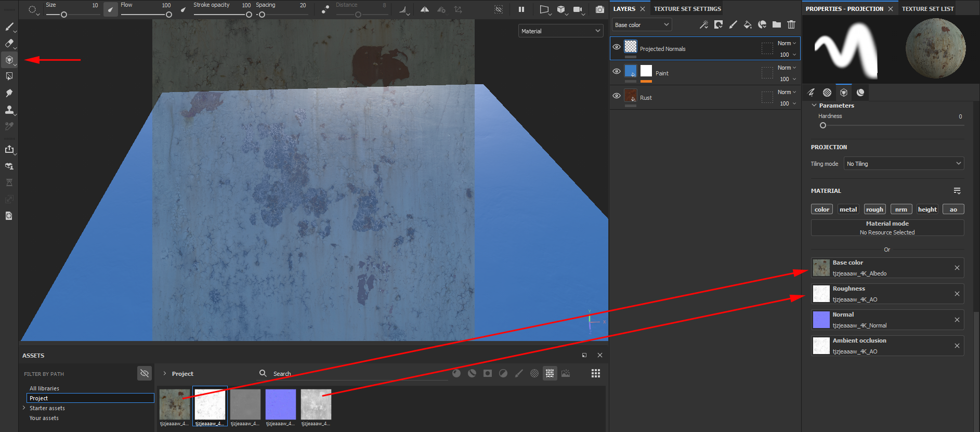This screenshot has width=980, height=432.
Task: Select the blue normal map thumbnail
Action: coord(281,404)
